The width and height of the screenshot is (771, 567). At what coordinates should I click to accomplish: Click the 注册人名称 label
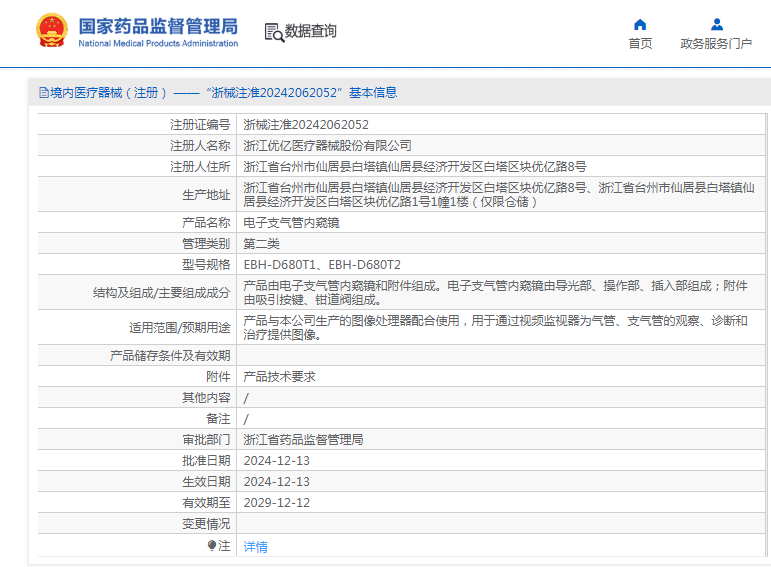coord(200,146)
